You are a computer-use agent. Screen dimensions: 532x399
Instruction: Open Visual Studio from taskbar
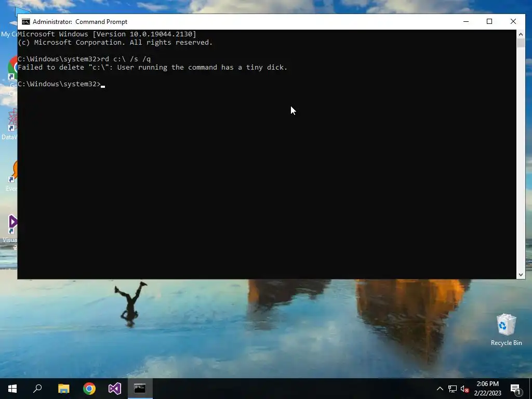(x=115, y=389)
